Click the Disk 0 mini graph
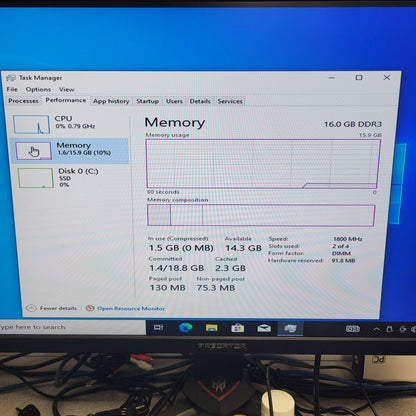Image resolution: width=416 pixels, height=416 pixels. [x=36, y=178]
